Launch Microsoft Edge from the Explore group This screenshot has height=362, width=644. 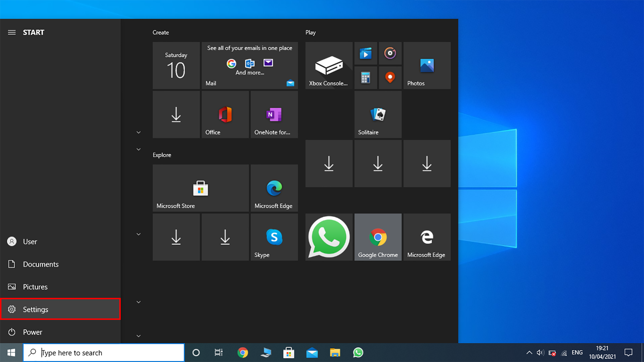pos(274,188)
